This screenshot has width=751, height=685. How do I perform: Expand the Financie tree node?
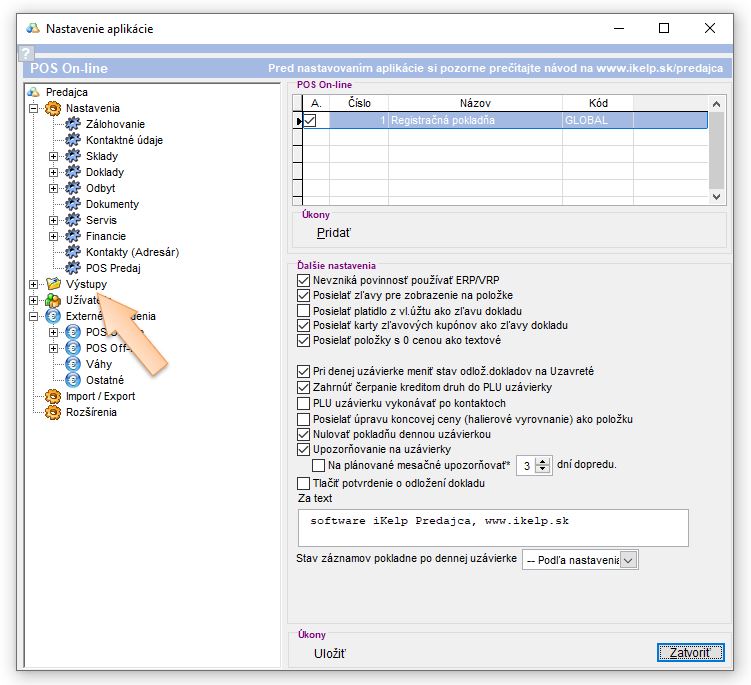(54, 236)
